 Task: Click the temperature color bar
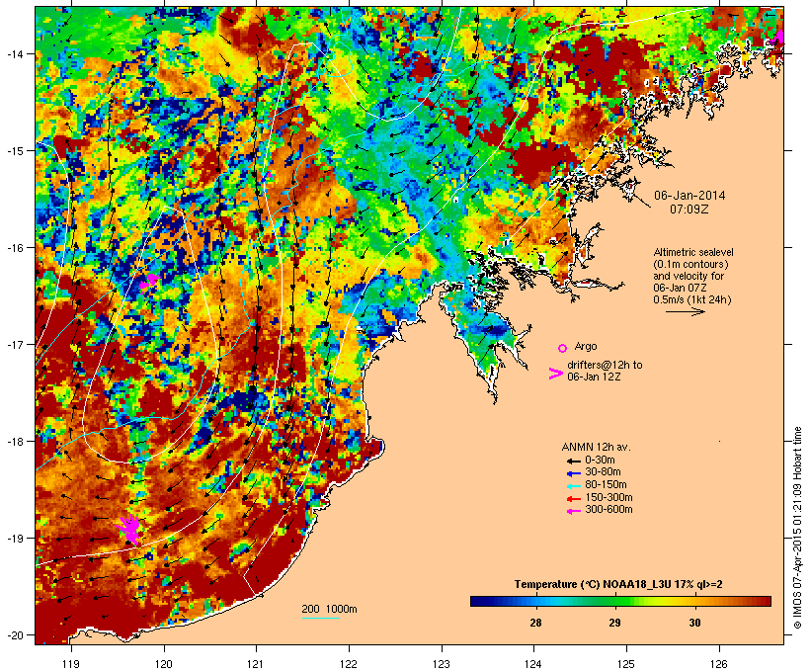[x=620, y=601]
